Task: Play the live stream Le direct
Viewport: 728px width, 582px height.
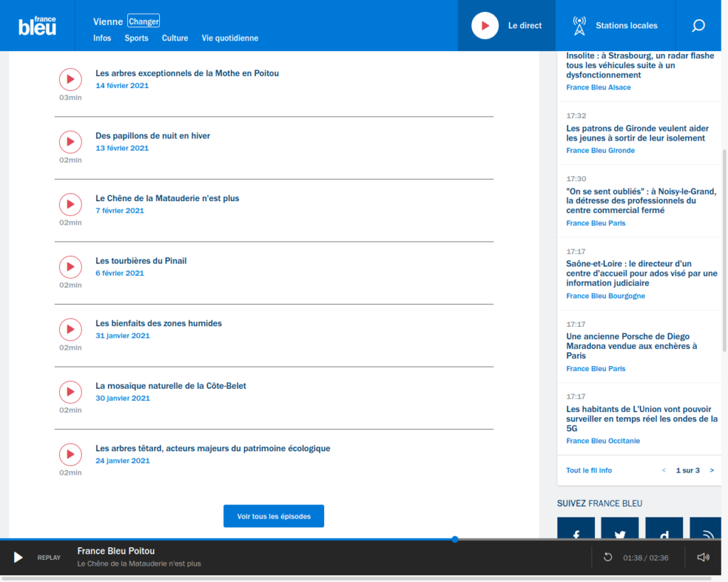Action: (485, 26)
